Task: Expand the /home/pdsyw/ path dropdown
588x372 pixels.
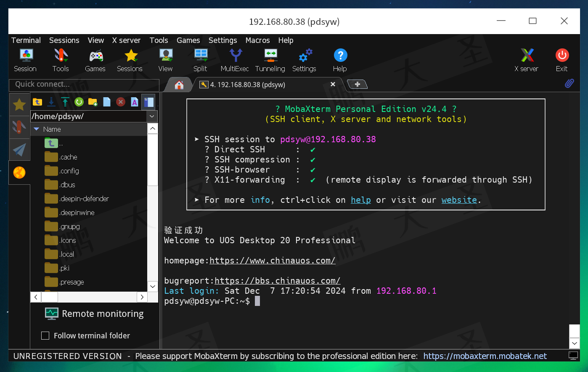Action: [x=152, y=116]
